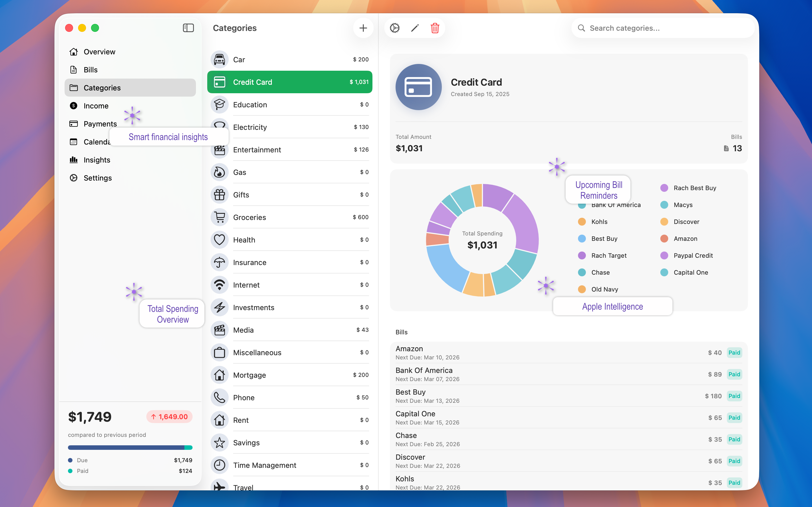Open the gear settings icon in toolbar
Screen dimensions: 812x507
[x=395, y=28]
